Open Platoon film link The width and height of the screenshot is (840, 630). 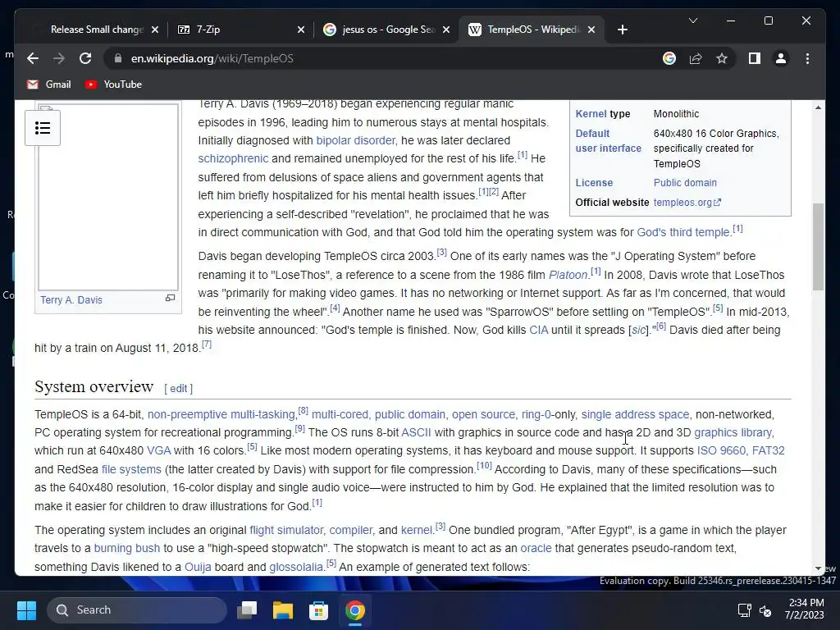pyautogui.click(x=568, y=275)
